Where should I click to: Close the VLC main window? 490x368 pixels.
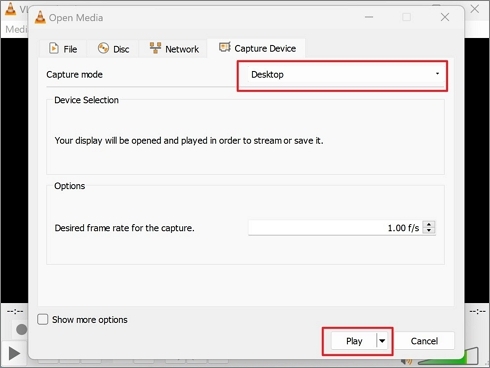pos(475,9)
